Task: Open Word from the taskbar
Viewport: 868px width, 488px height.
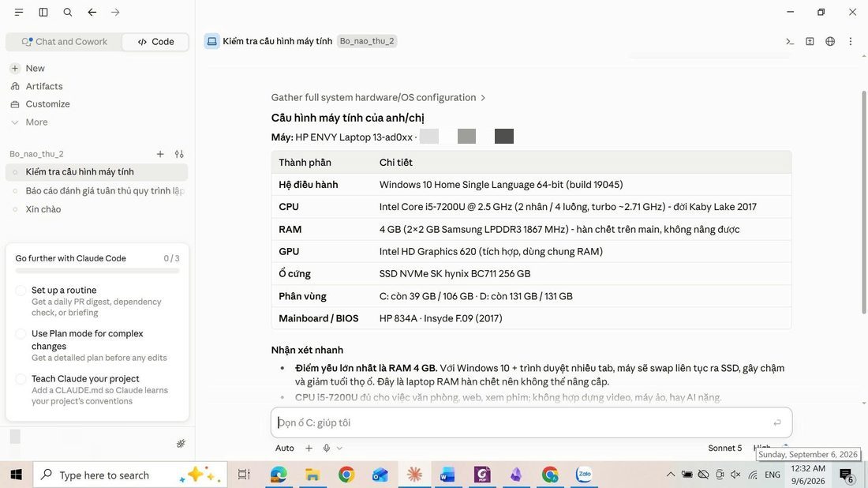Action: tap(448, 475)
